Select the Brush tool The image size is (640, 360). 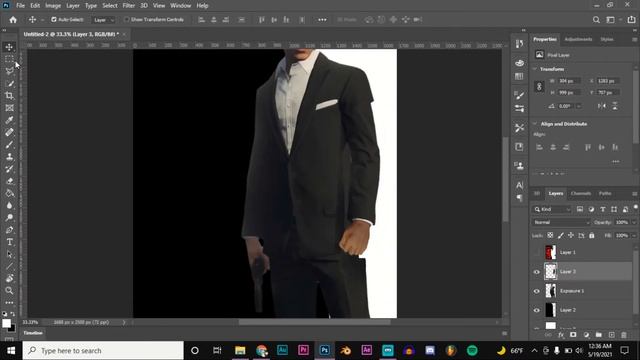click(x=9, y=144)
